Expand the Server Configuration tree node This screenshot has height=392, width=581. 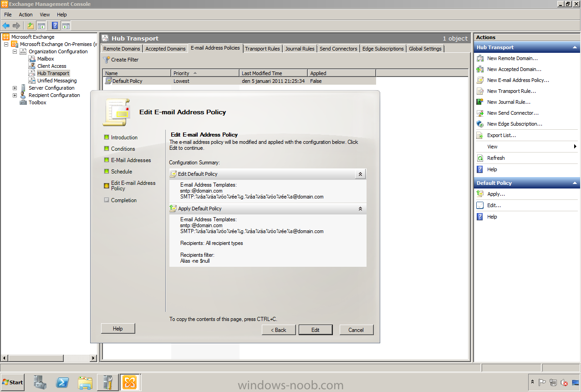tap(15, 88)
